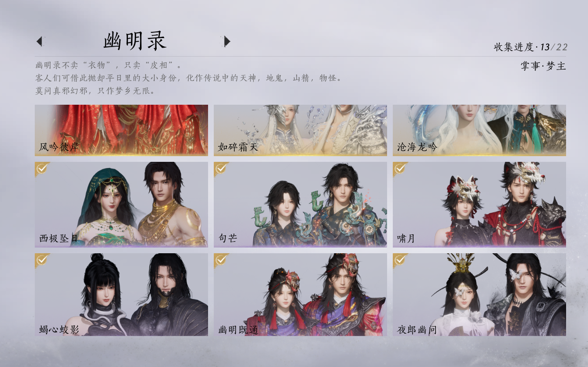
Task: Click checkmark badge on 夜郎幽问 card
Action: tap(399, 259)
